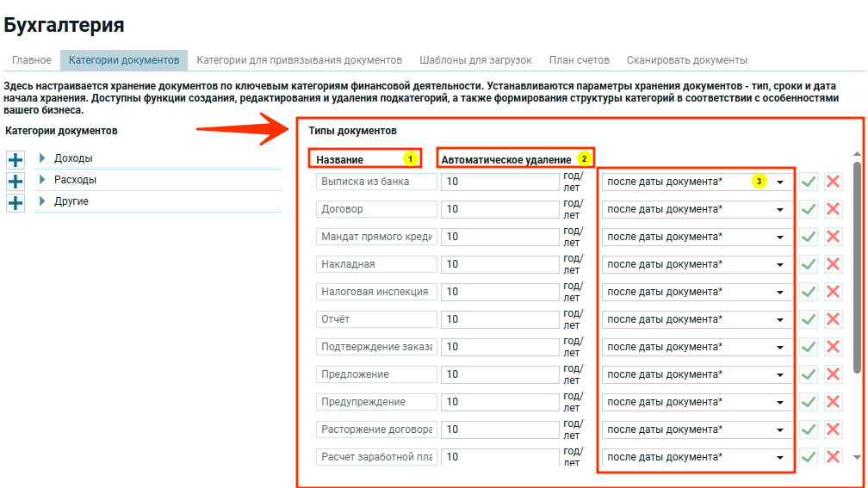Confirm the Предупреждение row with green checkmark
The height and width of the screenshot is (488, 868).
pyautogui.click(x=809, y=402)
